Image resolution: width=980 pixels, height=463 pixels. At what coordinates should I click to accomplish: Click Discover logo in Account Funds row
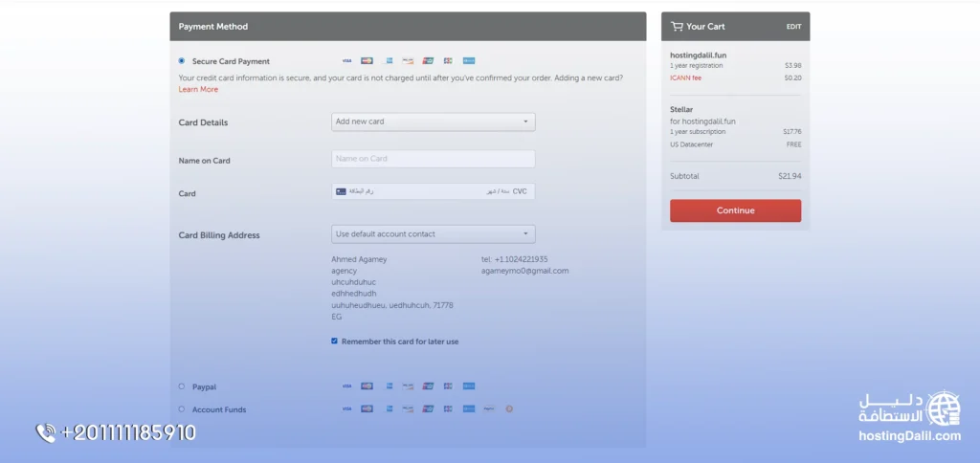click(x=408, y=408)
